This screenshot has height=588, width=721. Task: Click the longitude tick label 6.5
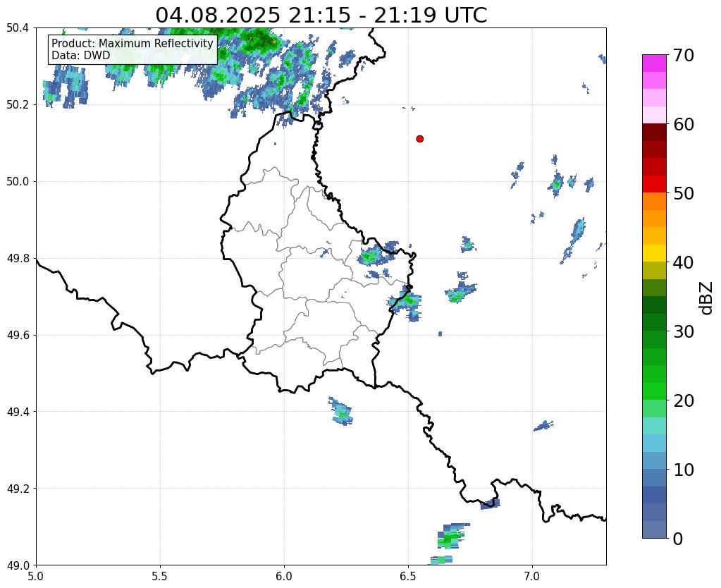[x=408, y=576]
